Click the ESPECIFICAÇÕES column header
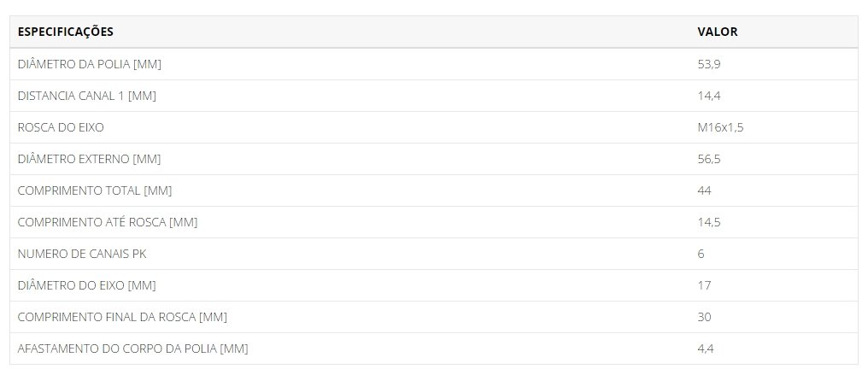Viewport: 868px width, 375px height. click(65, 32)
